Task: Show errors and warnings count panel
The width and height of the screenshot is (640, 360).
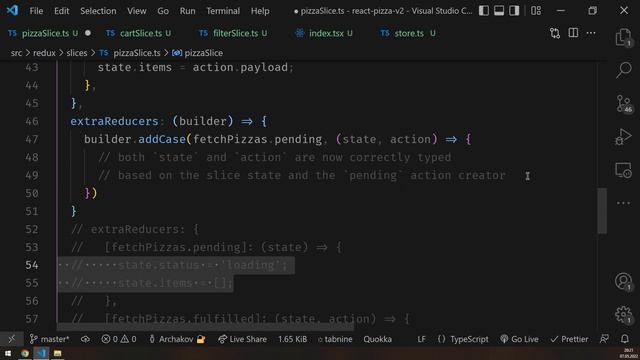Action: [x=119, y=339]
